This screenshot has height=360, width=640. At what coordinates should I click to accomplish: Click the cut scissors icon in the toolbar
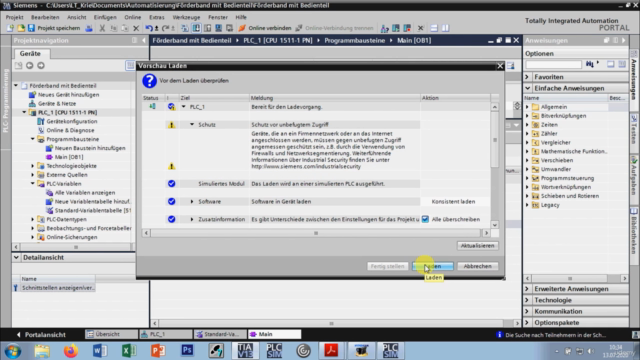(102, 28)
